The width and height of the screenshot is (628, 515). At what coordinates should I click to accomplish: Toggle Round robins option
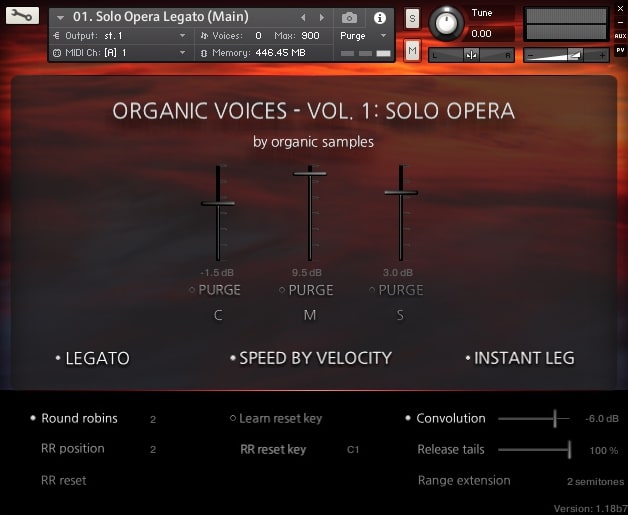point(74,418)
